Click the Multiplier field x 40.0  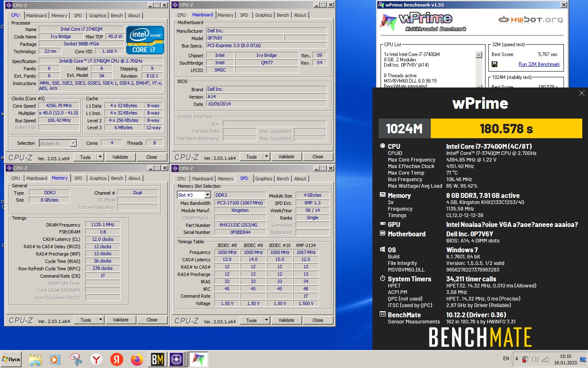[59, 113]
